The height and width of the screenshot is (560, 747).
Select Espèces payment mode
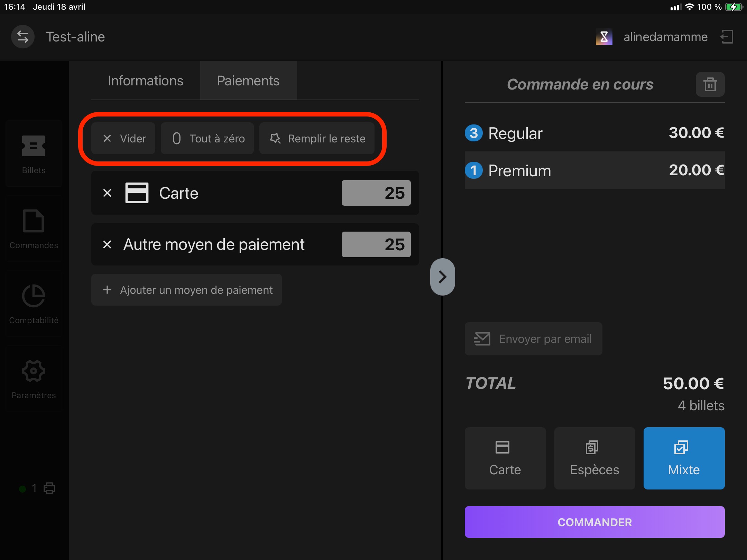click(x=594, y=458)
